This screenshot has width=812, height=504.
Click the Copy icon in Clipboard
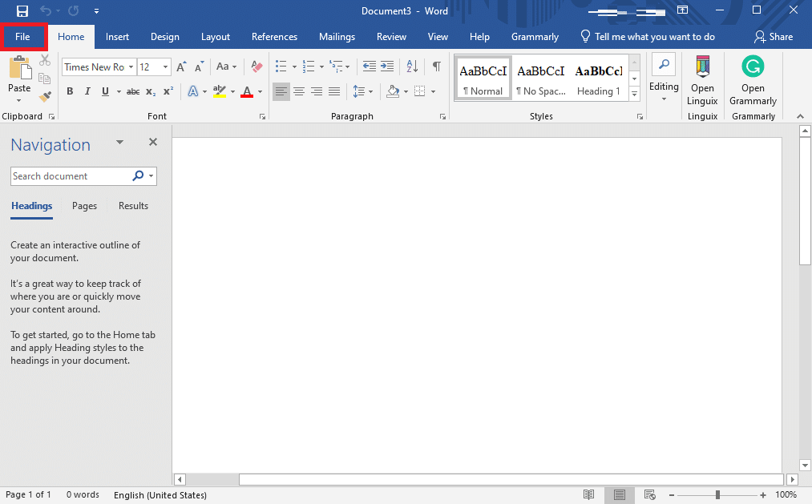coord(45,79)
